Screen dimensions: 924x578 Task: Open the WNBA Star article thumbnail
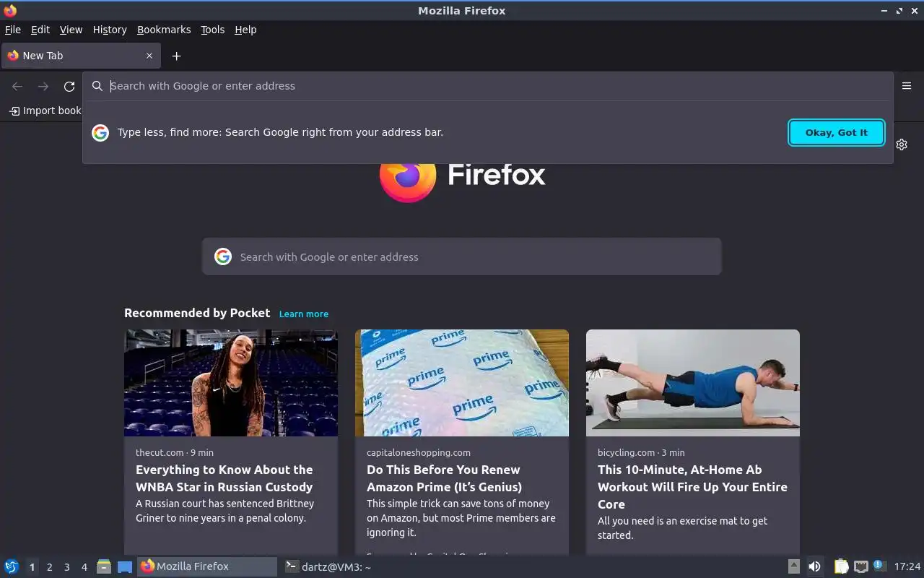click(x=231, y=383)
